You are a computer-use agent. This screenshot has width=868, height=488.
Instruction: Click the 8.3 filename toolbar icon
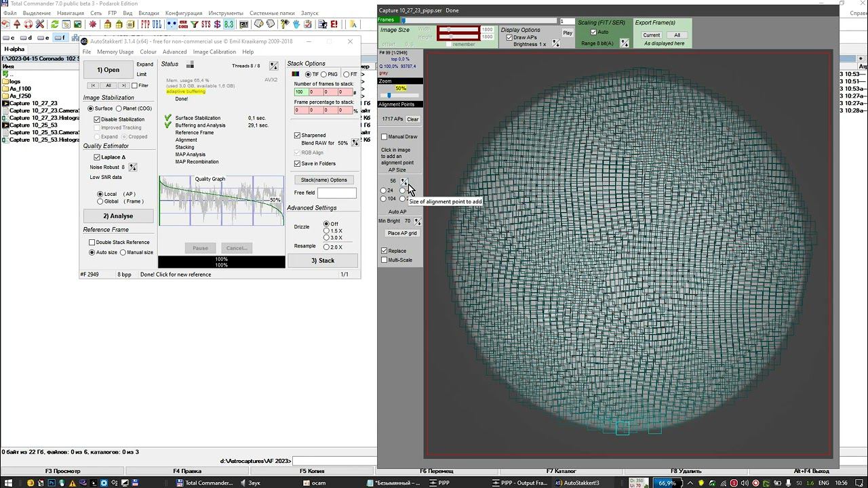[229, 24]
